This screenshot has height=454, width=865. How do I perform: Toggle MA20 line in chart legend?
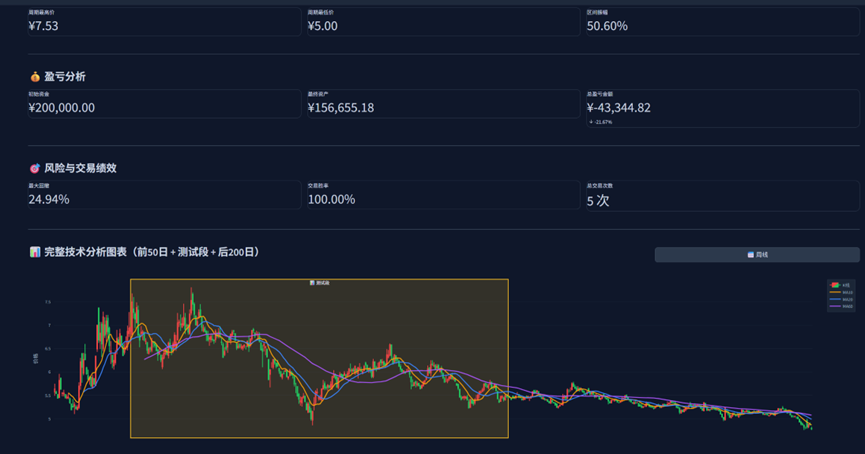[840, 299]
